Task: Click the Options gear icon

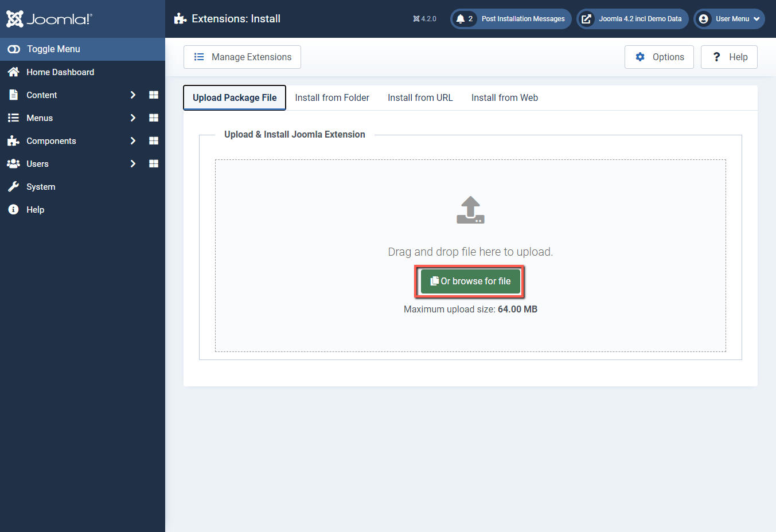Action: 640,57
